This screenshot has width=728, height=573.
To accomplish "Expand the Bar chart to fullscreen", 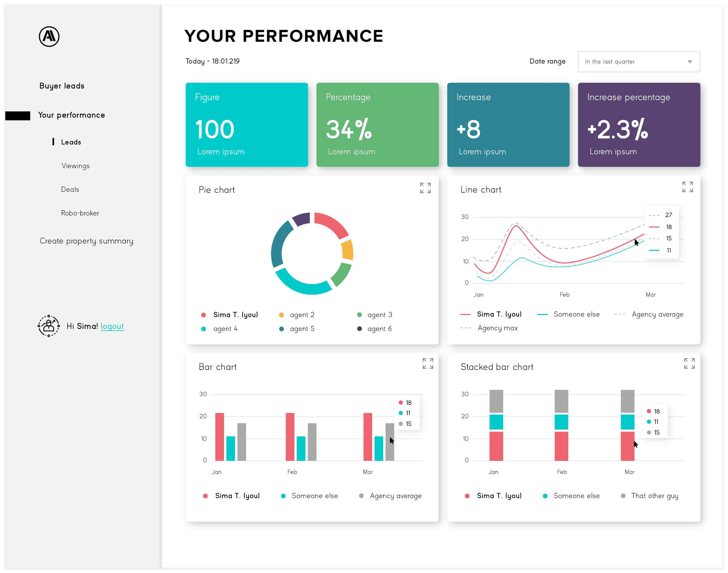I will coord(427,363).
